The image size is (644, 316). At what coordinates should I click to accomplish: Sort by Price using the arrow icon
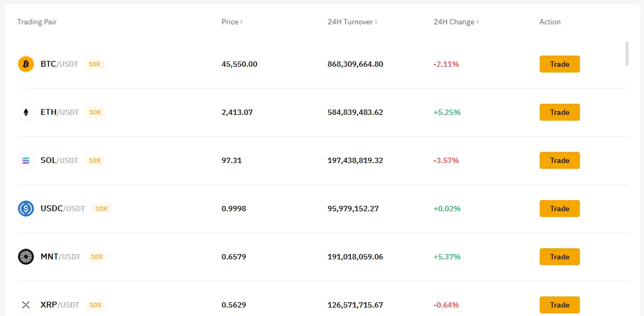242,22
